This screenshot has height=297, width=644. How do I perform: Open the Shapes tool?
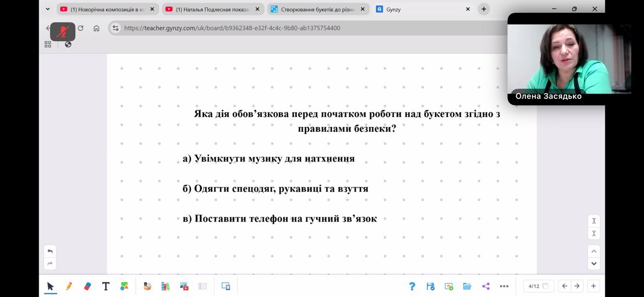point(124,286)
